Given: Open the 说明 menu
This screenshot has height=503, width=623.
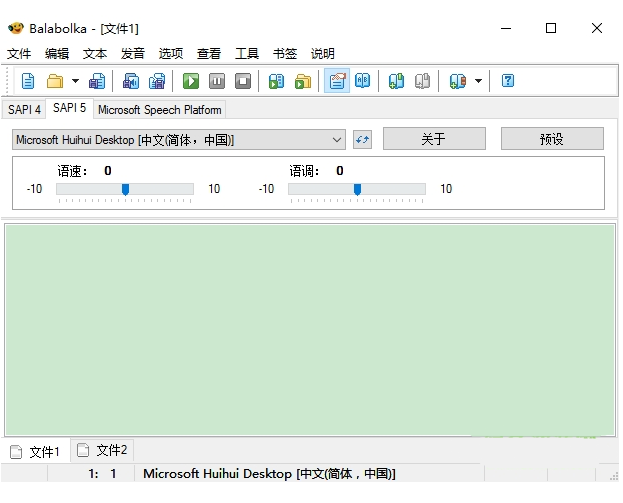Looking at the screenshot, I should click(323, 54).
